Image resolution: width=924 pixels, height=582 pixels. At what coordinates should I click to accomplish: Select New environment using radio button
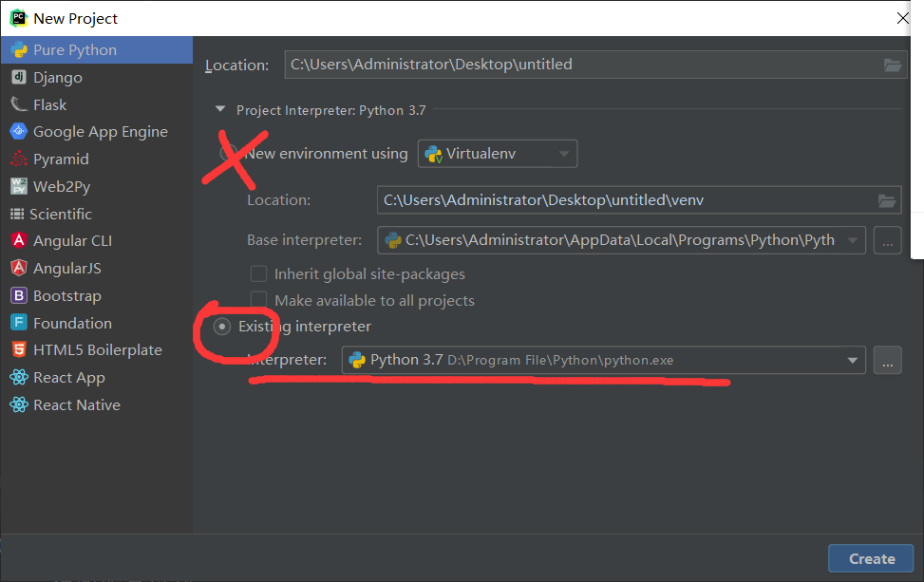point(228,153)
